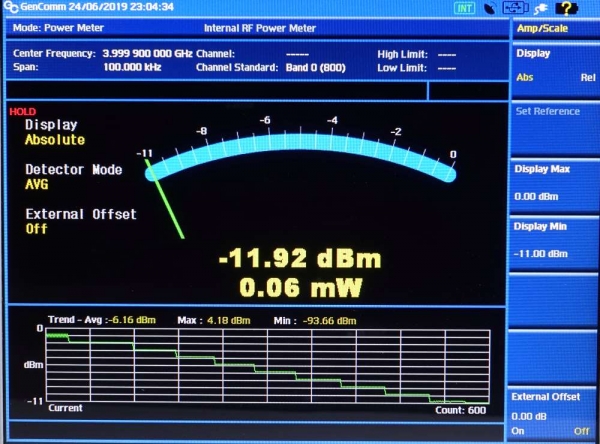Click the INT reference indicator icon
Screen dimensions: 600x444
point(465,8)
